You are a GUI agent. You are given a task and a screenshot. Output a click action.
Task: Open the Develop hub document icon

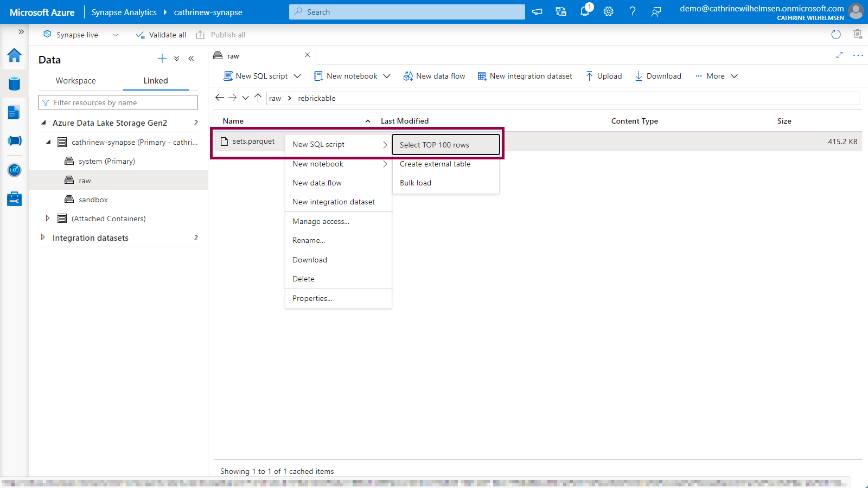(14, 112)
